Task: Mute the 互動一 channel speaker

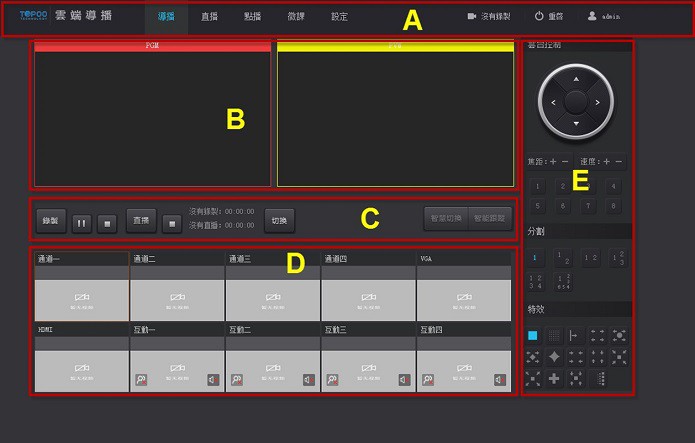Action: pos(212,379)
